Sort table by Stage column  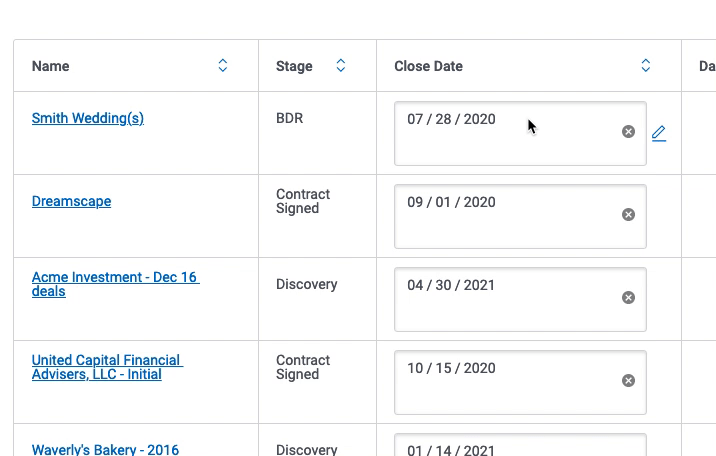[x=341, y=66]
